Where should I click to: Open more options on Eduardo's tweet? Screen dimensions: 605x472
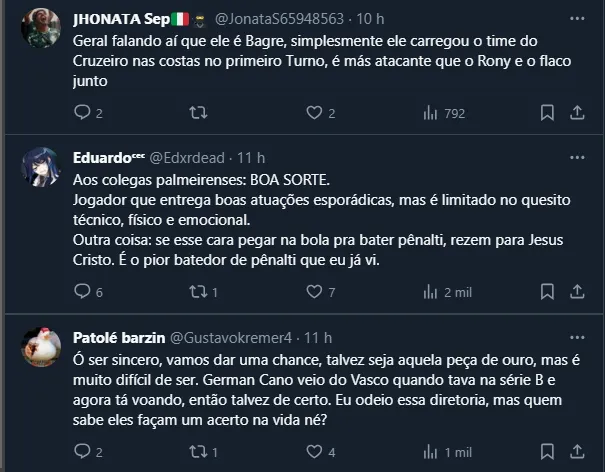tap(576, 158)
